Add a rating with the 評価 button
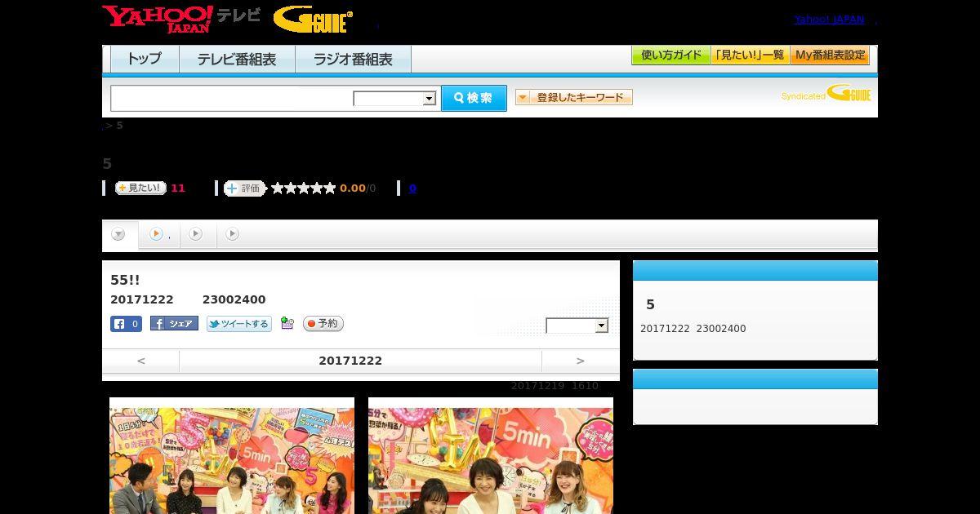The width and height of the screenshot is (980, 514). pyautogui.click(x=245, y=188)
